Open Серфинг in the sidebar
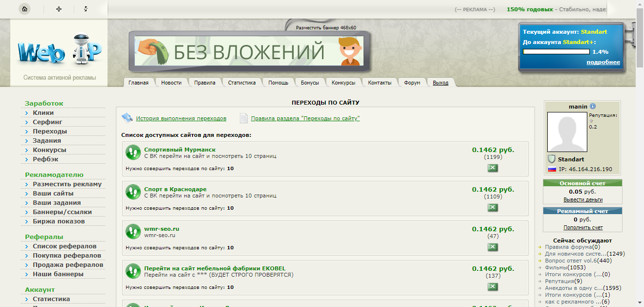The height and width of the screenshot is (307, 644). click(47, 122)
